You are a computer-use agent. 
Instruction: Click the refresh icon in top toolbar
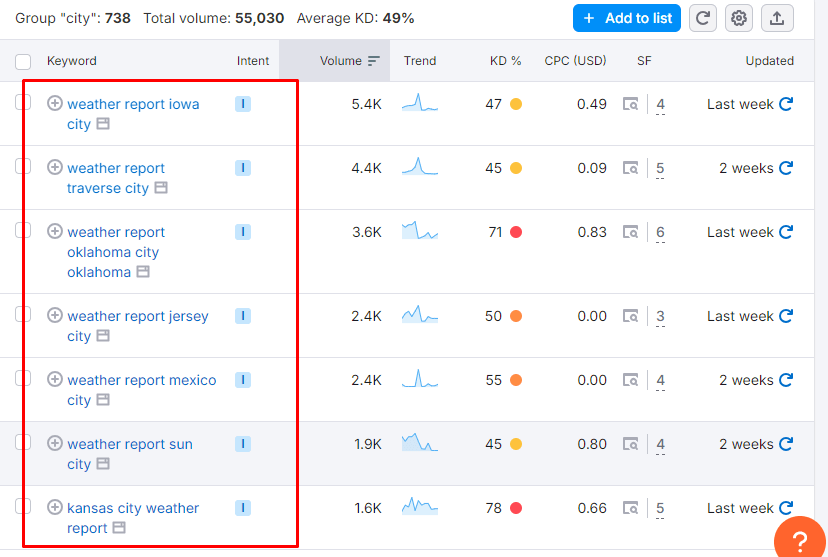(x=702, y=18)
